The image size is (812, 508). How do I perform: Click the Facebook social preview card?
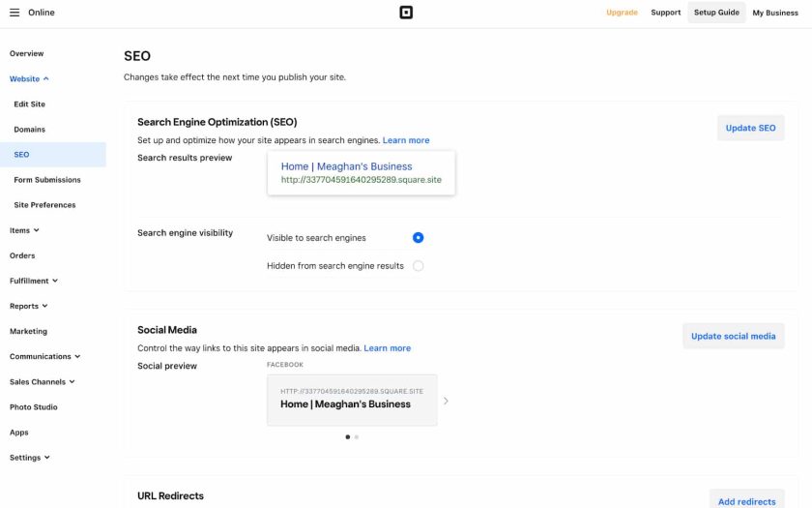(x=352, y=401)
